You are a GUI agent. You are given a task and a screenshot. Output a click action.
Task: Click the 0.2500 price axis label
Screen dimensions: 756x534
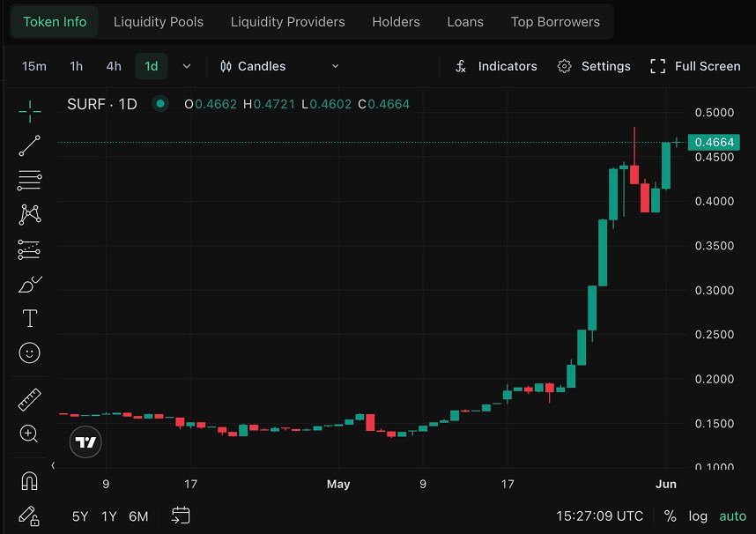[714, 334]
